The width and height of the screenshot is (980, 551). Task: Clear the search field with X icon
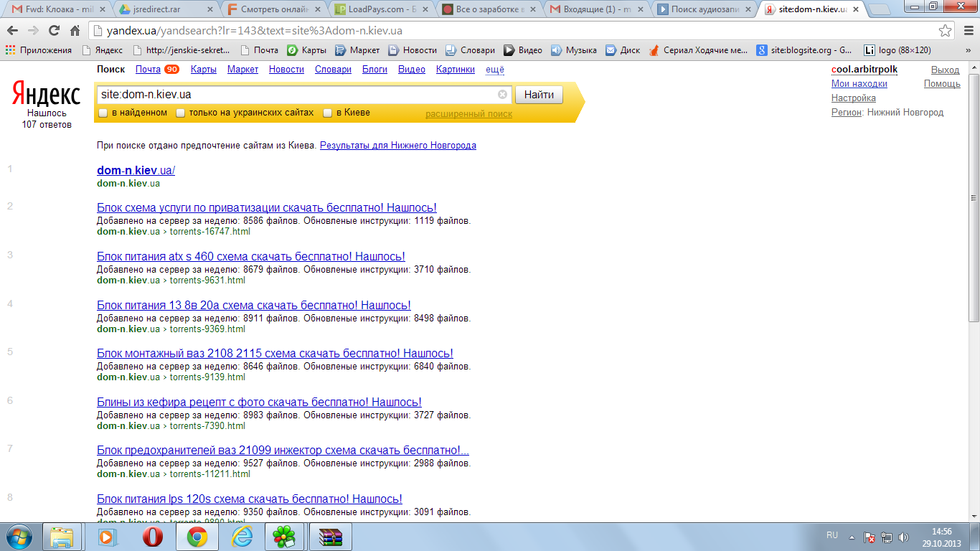pos(502,95)
